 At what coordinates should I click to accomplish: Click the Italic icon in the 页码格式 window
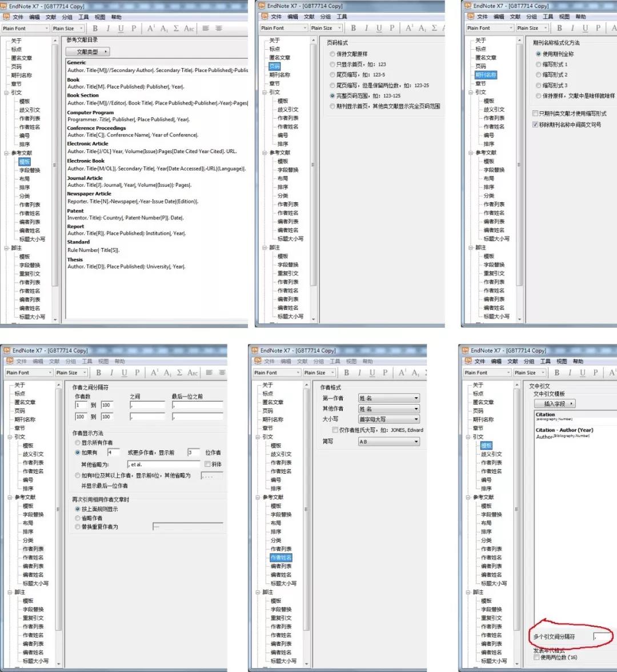pos(366,28)
